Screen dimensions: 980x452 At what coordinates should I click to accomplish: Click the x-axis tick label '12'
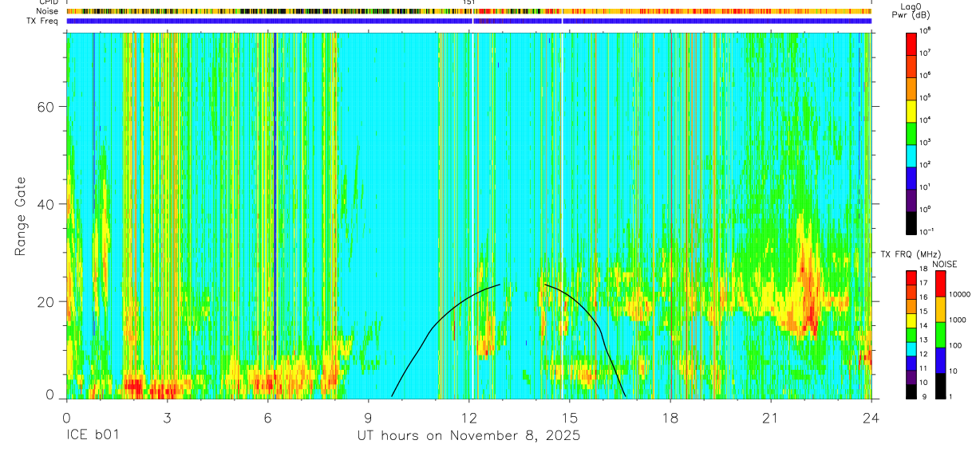468,417
